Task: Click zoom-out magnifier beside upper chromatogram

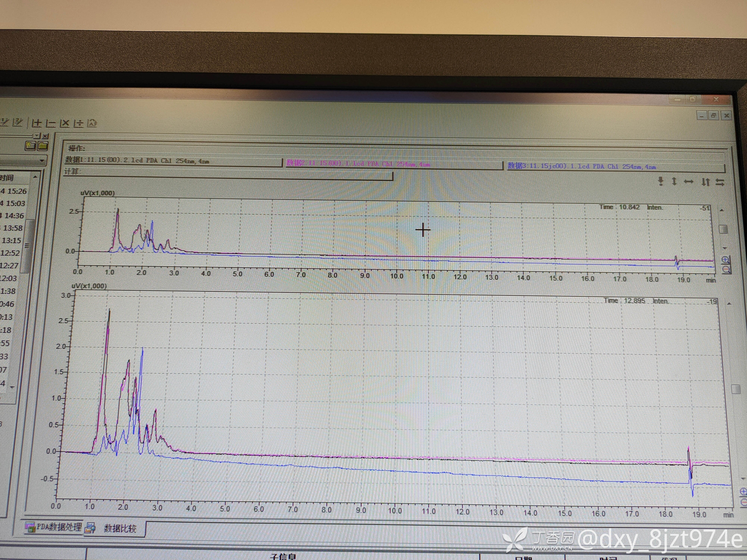Action: 726,269
